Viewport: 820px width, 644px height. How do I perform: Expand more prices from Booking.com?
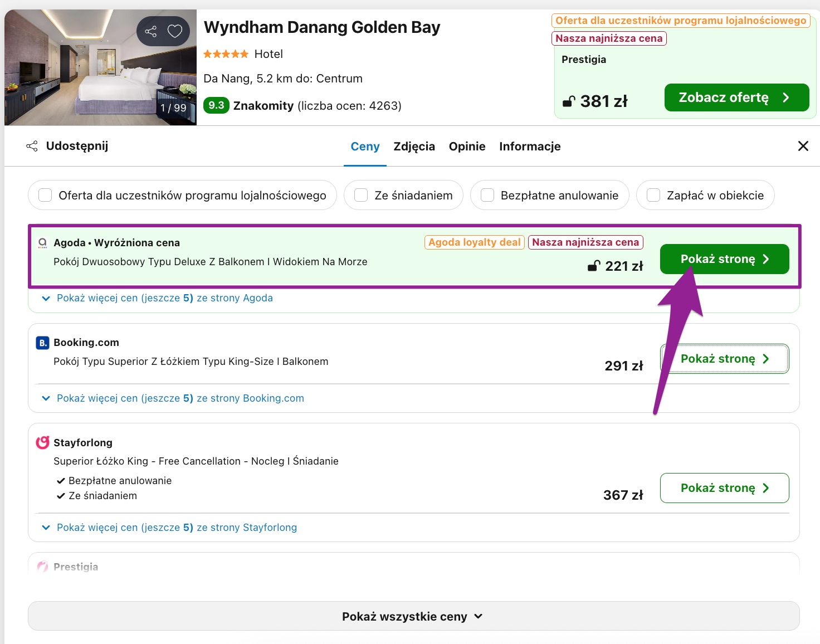point(173,398)
